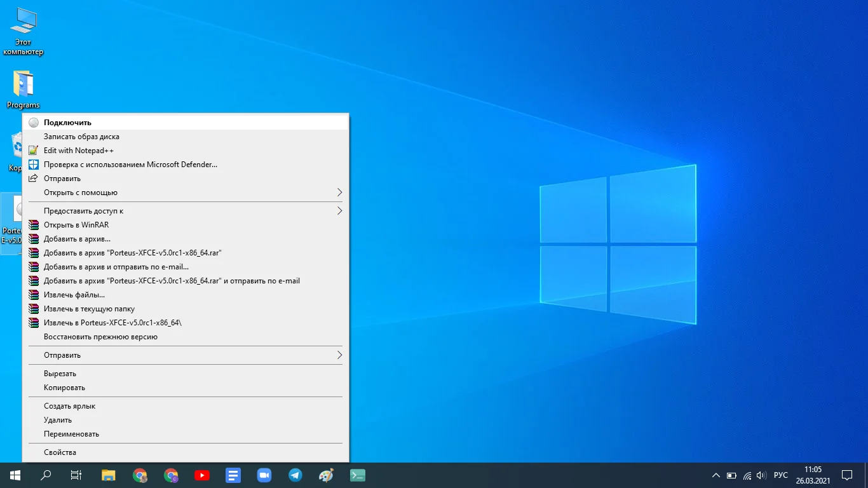Open the terminal app in the taskbar
The height and width of the screenshot is (488, 868).
(x=357, y=475)
